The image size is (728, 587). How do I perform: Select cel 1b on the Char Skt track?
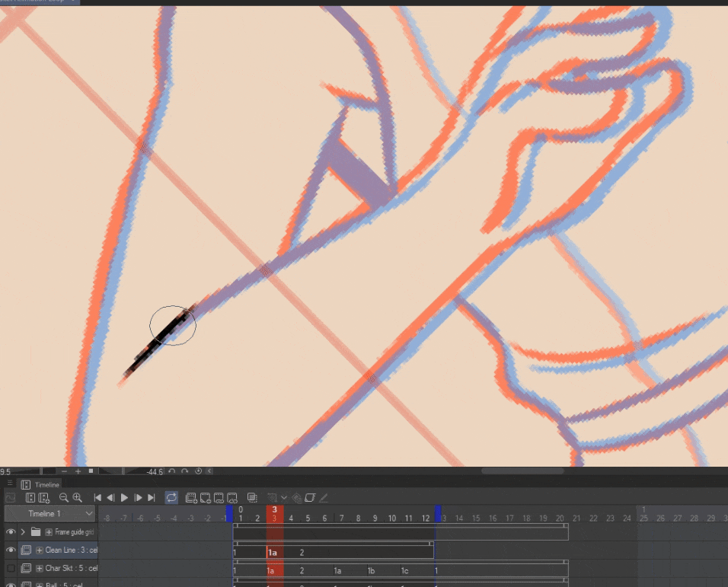(x=371, y=571)
